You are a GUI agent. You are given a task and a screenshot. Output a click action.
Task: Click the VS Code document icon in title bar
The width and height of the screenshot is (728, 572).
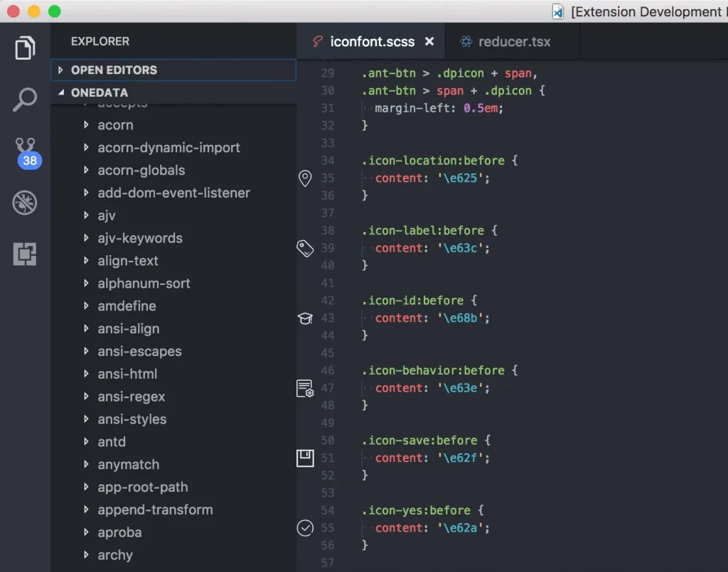coord(557,11)
